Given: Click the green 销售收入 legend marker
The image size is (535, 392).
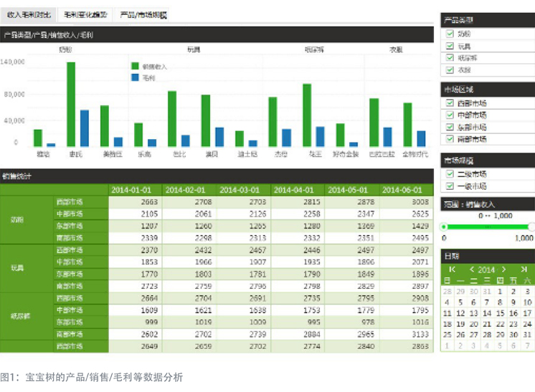Looking at the screenshot, I should [135, 66].
